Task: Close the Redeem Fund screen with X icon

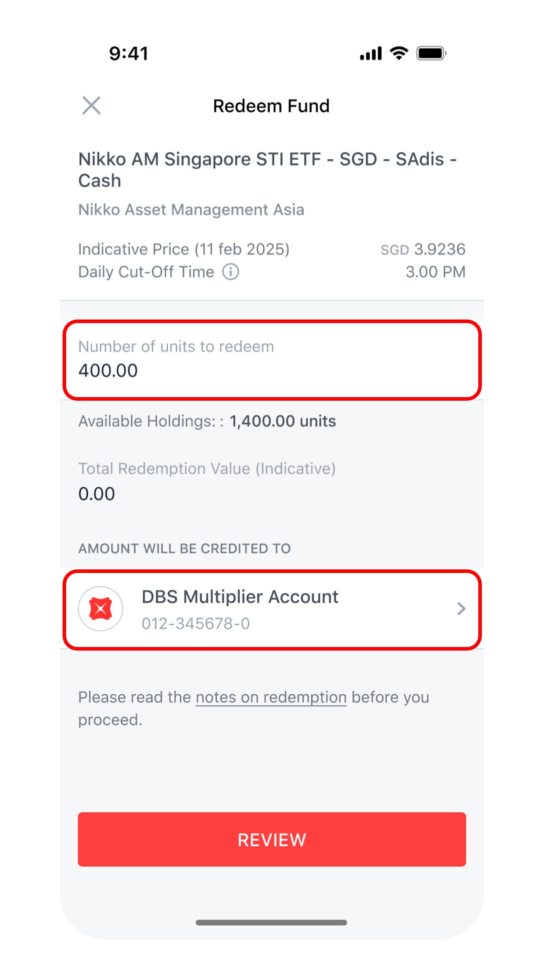Action: coord(91,105)
